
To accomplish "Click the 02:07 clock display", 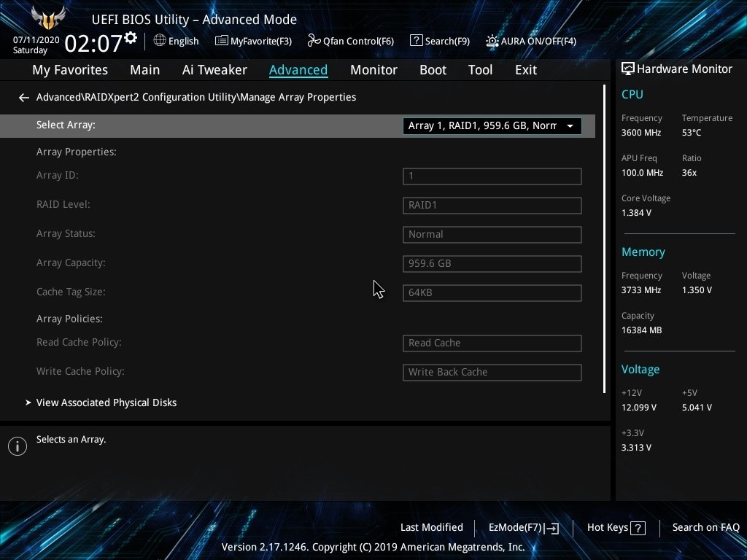I will pos(93,43).
